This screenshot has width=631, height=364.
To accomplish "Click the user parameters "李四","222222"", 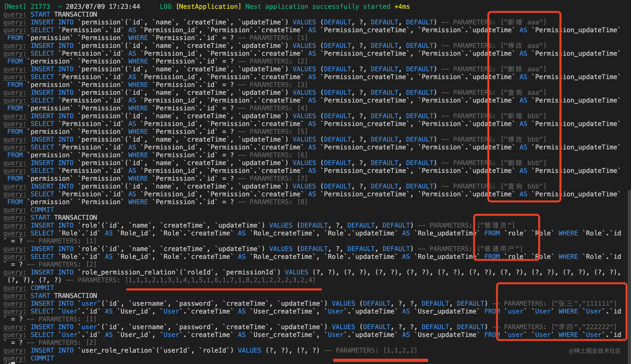I will click(x=584, y=327).
